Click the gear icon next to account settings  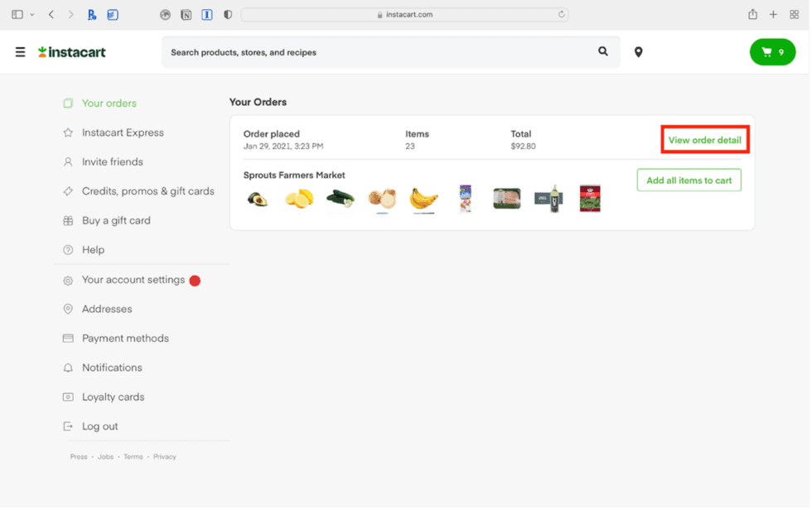(x=68, y=280)
